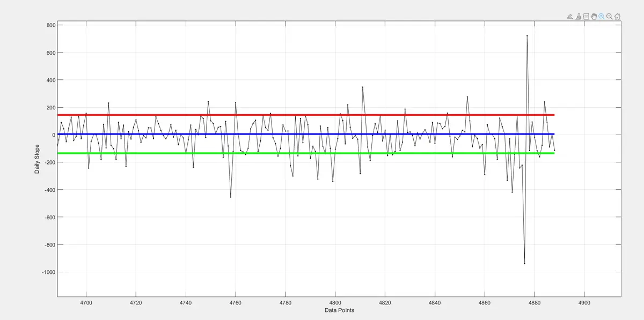The image size is (644, 320).
Task: Restore the default view with home icon
Action: click(x=617, y=17)
